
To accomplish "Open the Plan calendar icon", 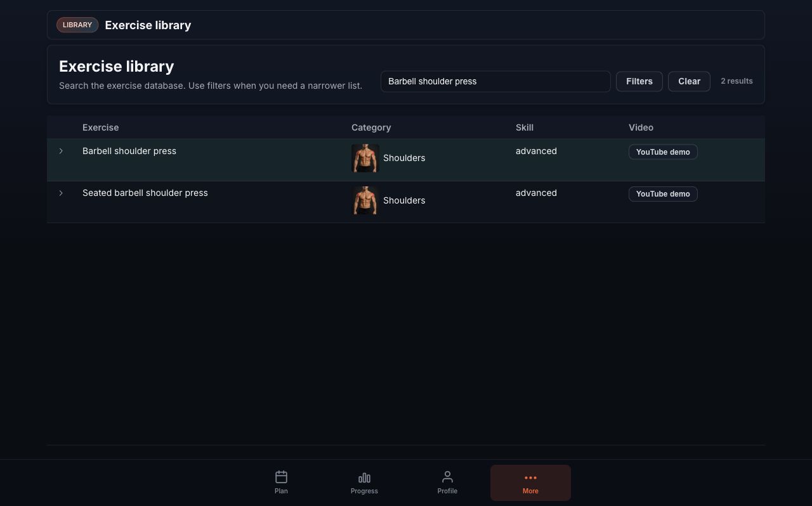I will pyautogui.click(x=281, y=477).
